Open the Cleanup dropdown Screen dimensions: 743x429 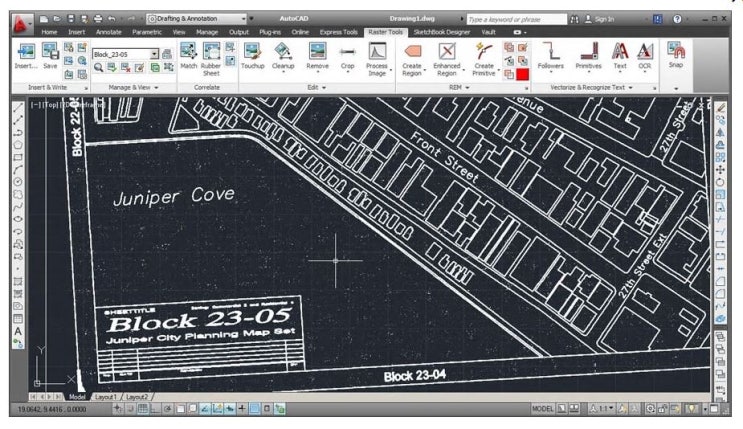[x=283, y=73]
